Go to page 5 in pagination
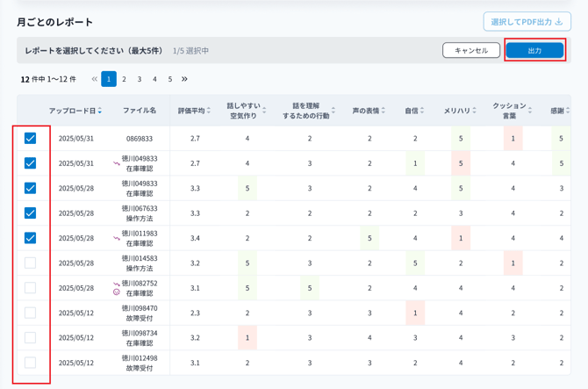 170,79
